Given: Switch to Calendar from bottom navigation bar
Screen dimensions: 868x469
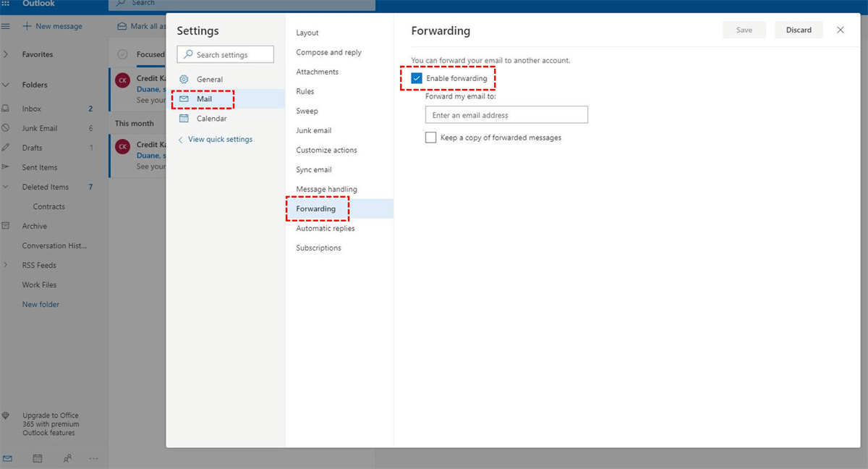Looking at the screenshot, I should pyautogui.click(x=38, y=458).
